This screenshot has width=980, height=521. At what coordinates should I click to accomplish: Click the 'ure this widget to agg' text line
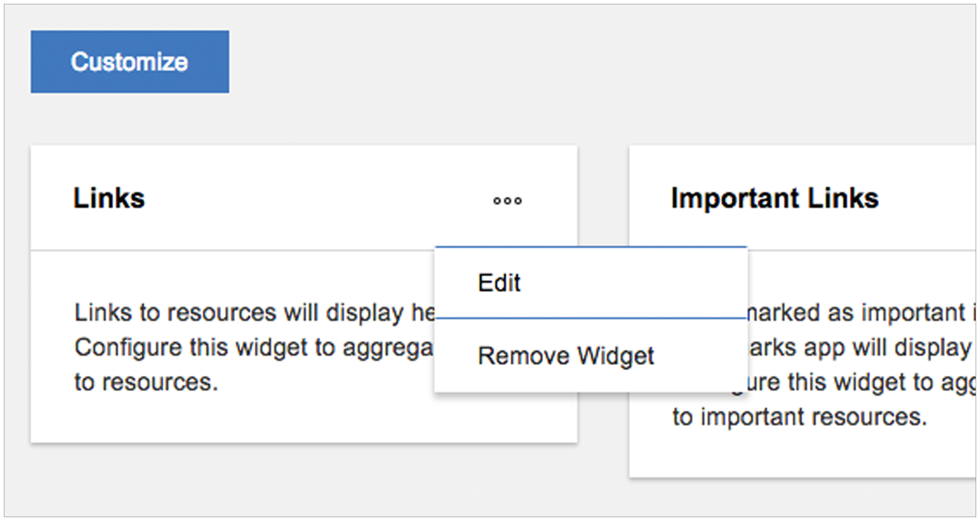tap(862, 383)
